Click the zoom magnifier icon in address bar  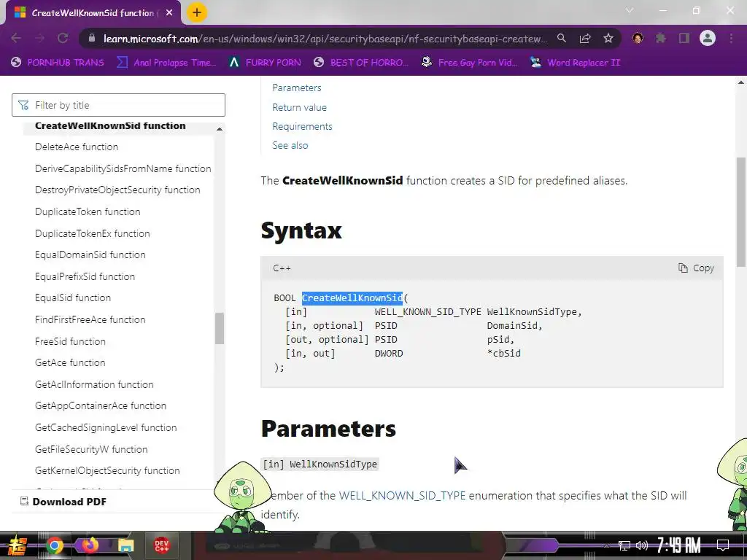562,38
